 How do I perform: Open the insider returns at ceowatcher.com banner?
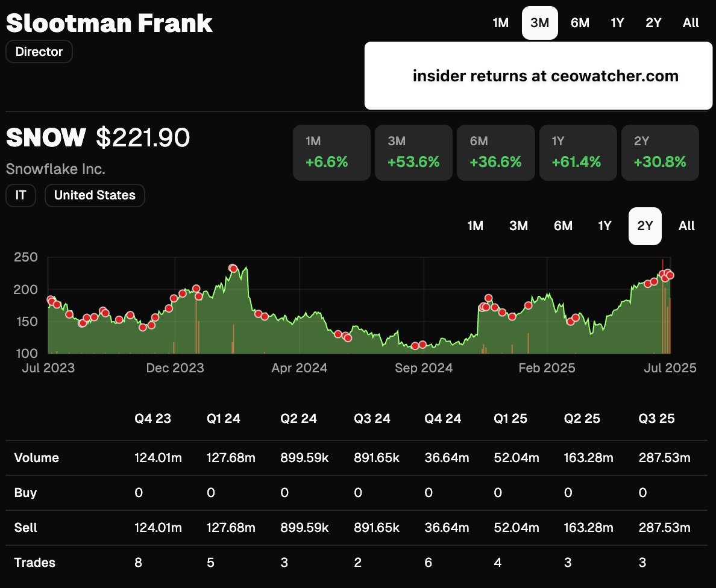coord(538,76)
